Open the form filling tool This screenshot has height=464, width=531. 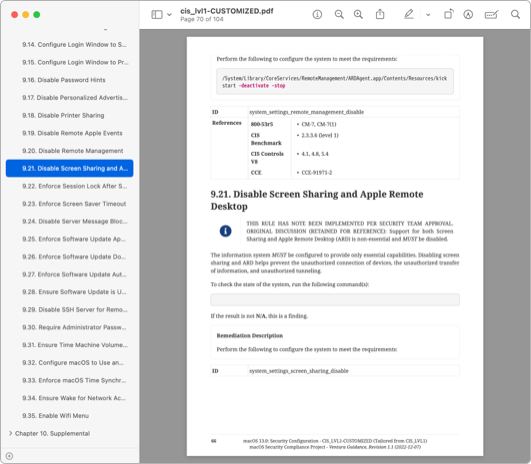pyautogui.click(x=491, y=15)
